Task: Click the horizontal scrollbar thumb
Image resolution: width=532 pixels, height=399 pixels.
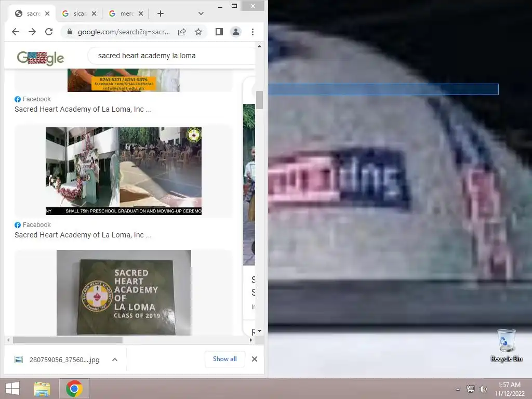Action: (68, 340)
